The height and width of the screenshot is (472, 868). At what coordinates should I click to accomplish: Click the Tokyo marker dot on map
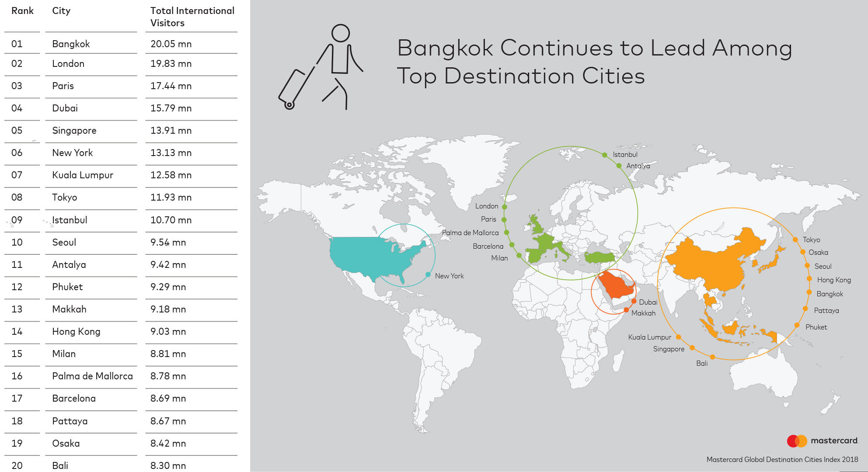point(795,239)
